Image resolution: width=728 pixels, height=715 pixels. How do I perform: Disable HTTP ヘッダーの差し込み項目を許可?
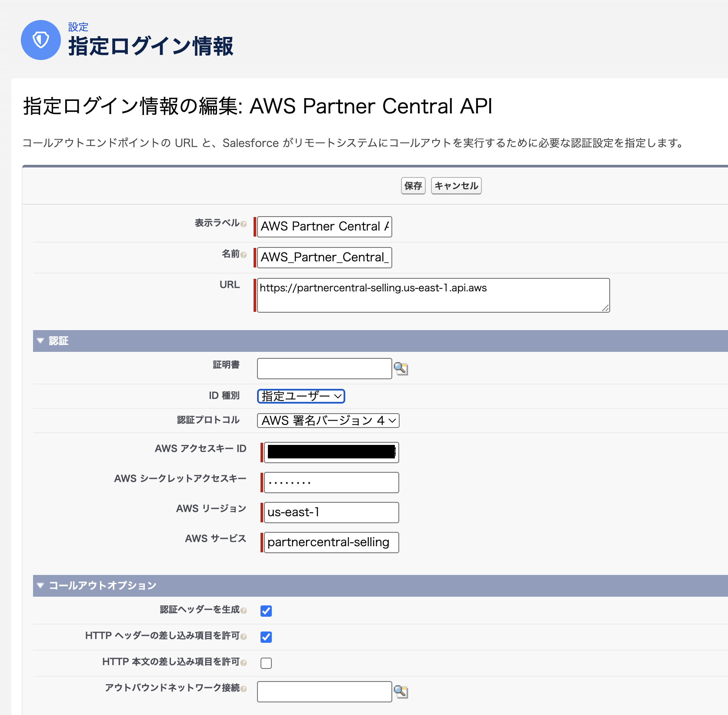(266, 637)
